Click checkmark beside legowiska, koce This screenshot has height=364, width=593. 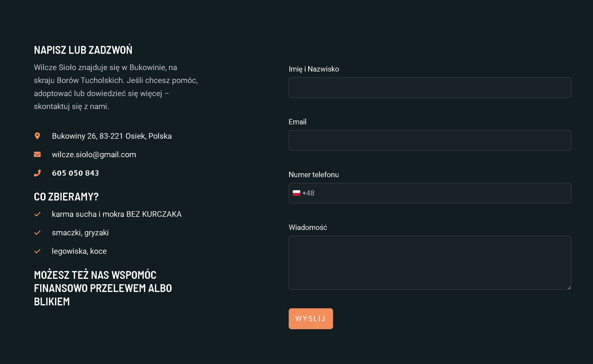(37, 251)
